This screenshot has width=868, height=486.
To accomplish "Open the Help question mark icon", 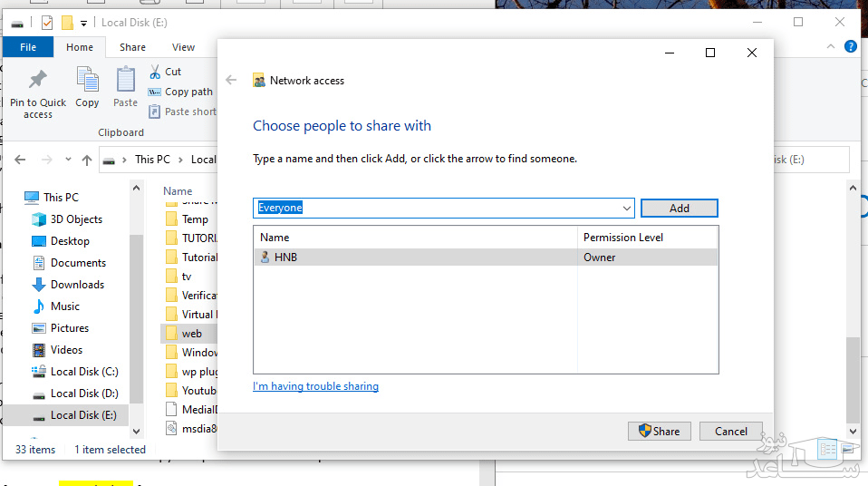I will coord(851,46).
